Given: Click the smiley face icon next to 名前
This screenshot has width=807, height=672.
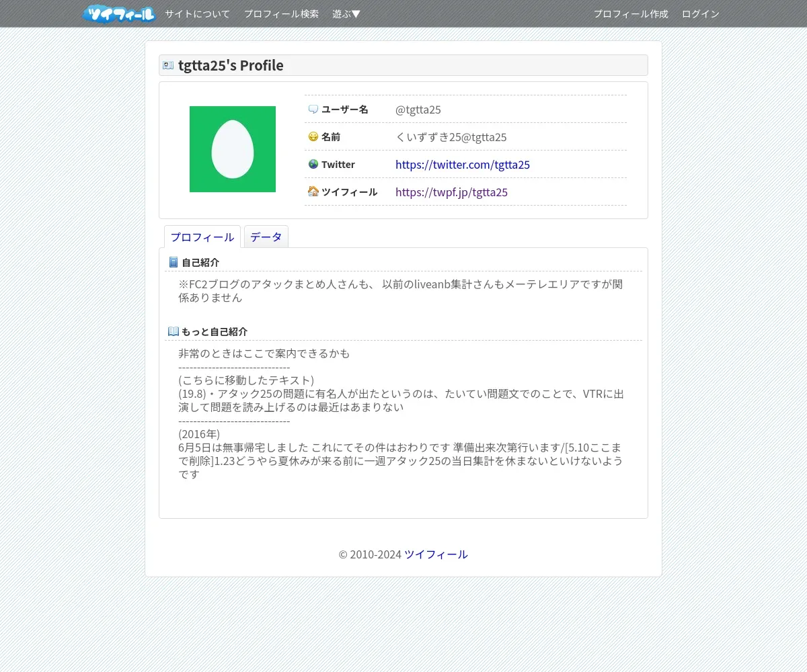Looking at the screenshot, I should click(x=313, y=137).
